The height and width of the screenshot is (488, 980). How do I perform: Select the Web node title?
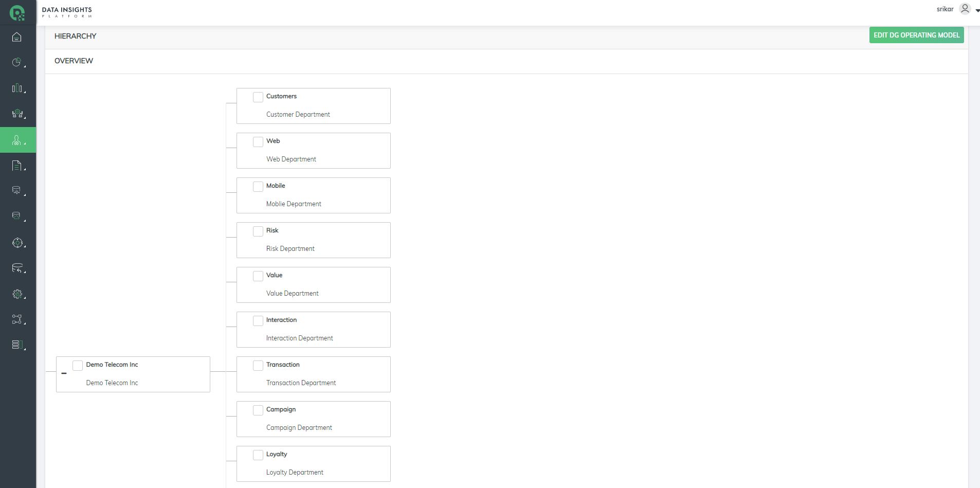pos(273,141)
